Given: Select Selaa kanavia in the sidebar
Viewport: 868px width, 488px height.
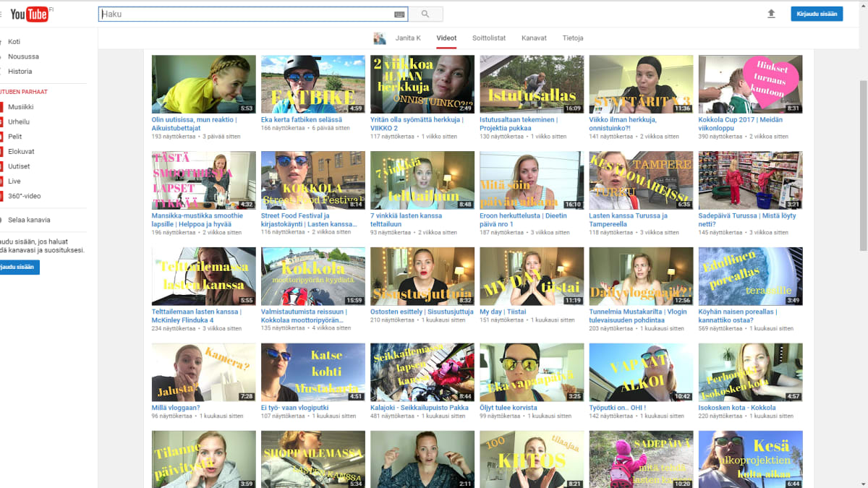Looking at the screenshot, I should click(x=29, y=220).
